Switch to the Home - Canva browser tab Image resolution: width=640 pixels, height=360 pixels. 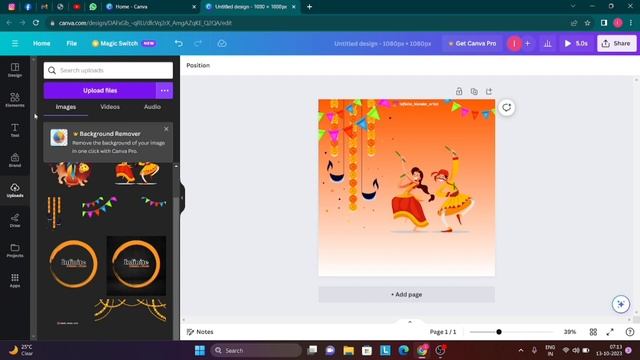[x=151, y=7]
